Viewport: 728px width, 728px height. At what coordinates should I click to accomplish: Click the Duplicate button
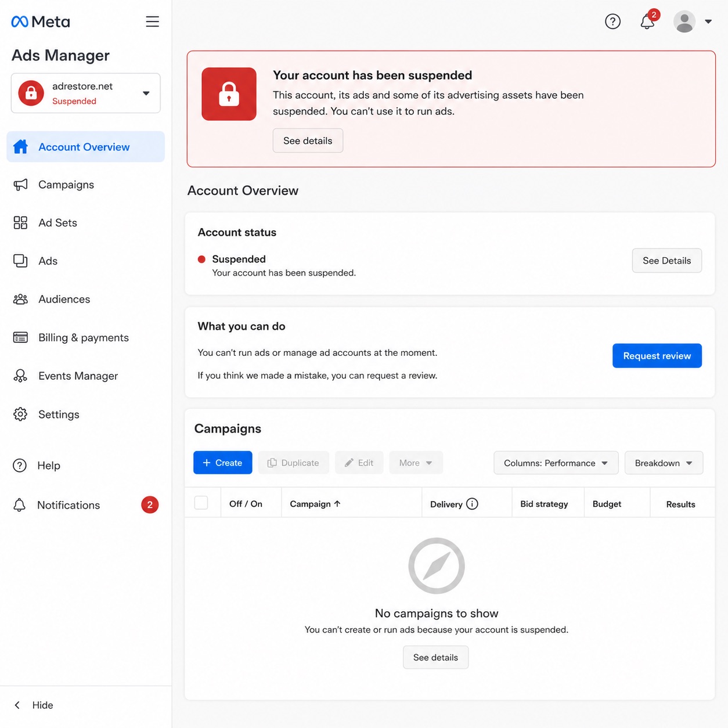coord(294,463)
